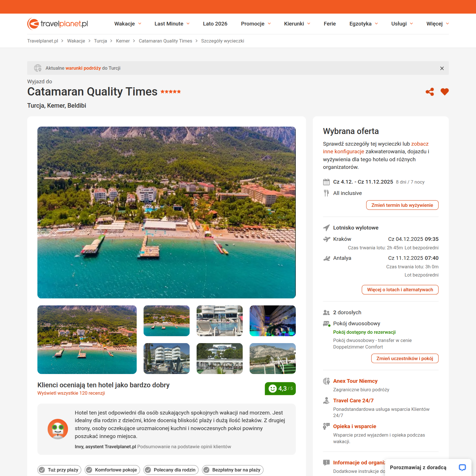
Task: Toggle the 'Polecany dla rodzin' tag chip
Action: (171, 470)
